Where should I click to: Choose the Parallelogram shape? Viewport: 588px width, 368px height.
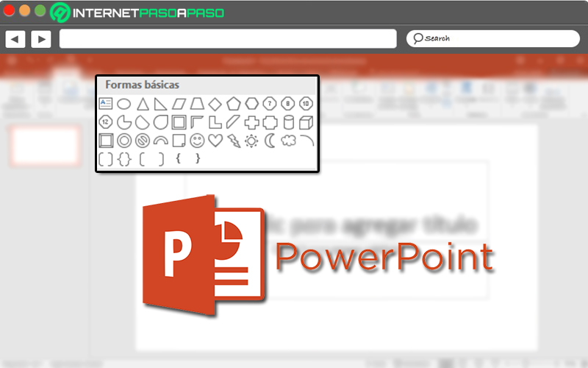pos(179,104)
